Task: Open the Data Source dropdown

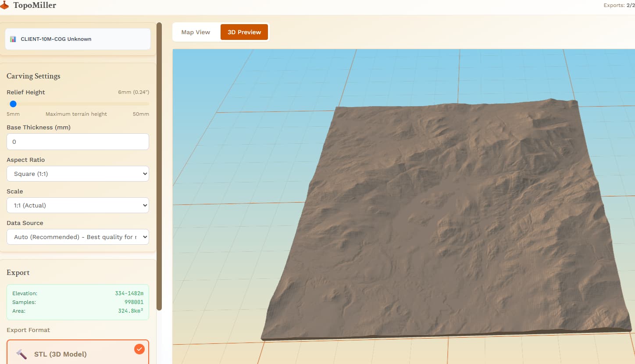Action: tap(78, 237)
